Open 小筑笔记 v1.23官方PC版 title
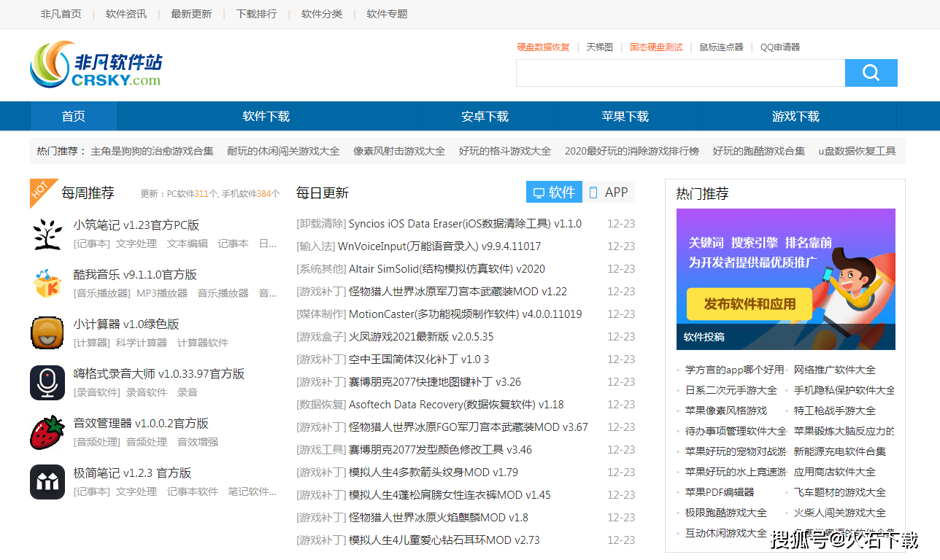 [136, 225]
